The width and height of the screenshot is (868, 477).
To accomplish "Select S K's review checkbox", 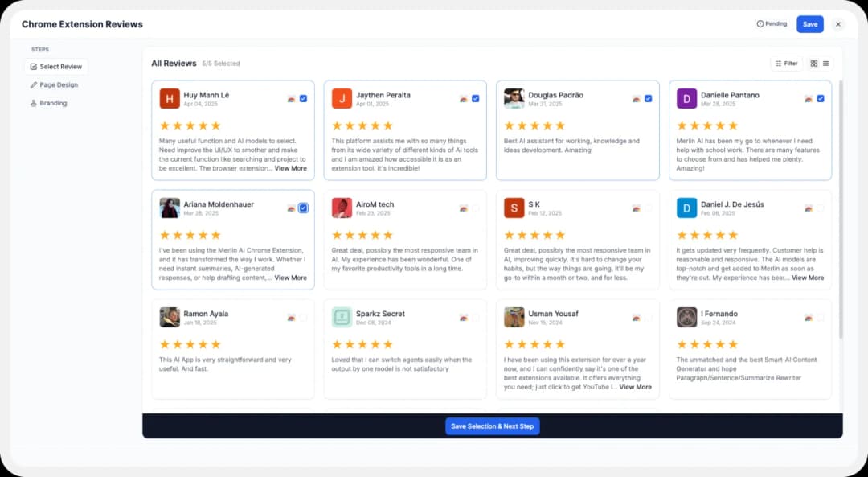I will pyautogui.click(x=647, y=208).
